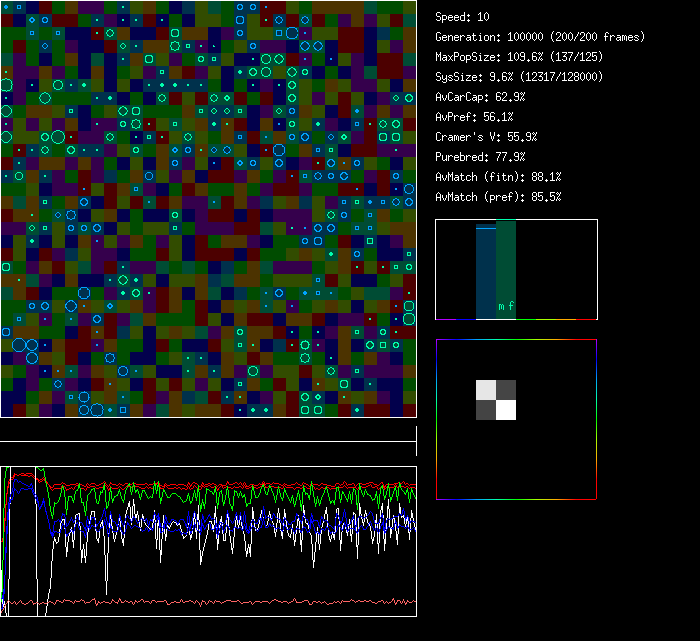Click the dark gray bottom-left matrix square
700x641 pixels.
click(485, 410)
